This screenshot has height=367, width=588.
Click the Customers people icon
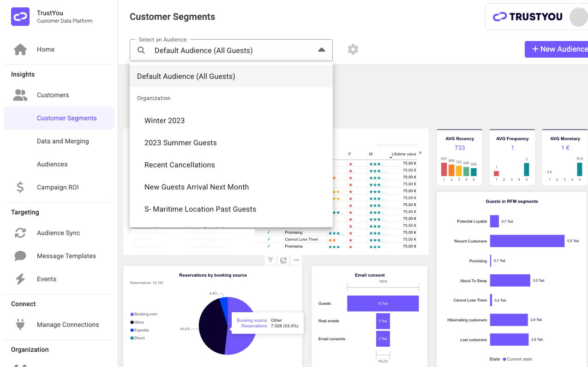tap(20, 95)
